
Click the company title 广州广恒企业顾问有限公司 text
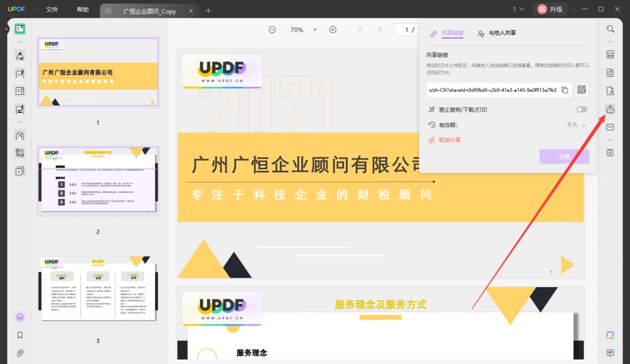305,165
